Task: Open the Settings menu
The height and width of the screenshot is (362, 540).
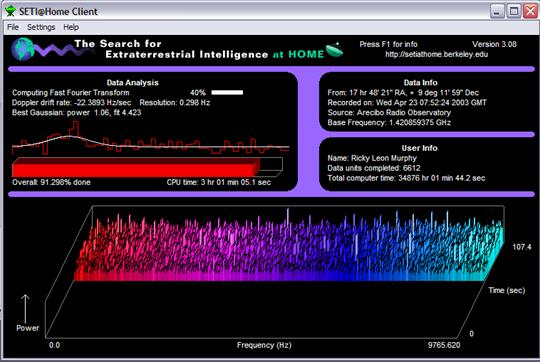Action: (41, 27)
